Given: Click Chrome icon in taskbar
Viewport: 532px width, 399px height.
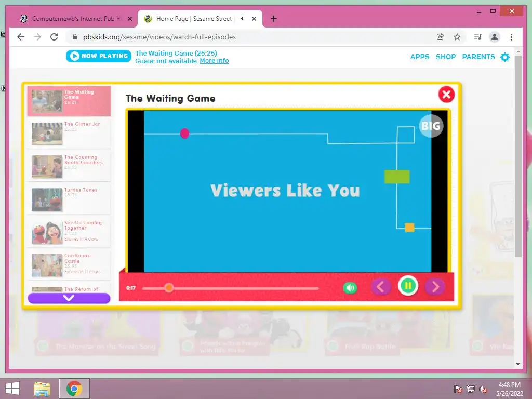Looking at the screenshot, I should [x=74, y=389].
